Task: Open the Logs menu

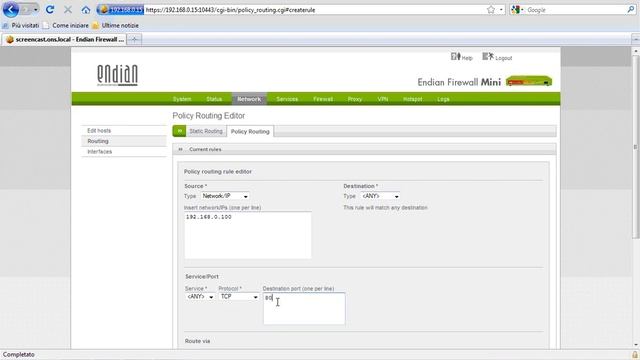Action: click(x=443, y=99)
